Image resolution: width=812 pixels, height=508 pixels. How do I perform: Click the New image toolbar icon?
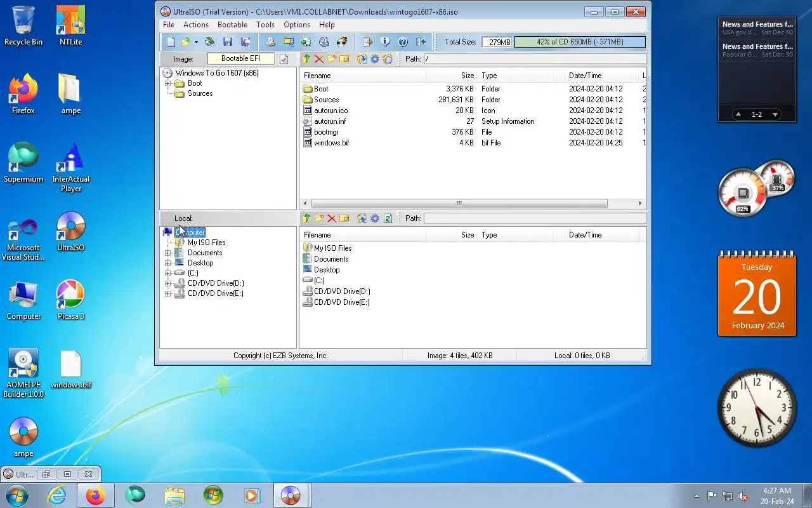171,42
